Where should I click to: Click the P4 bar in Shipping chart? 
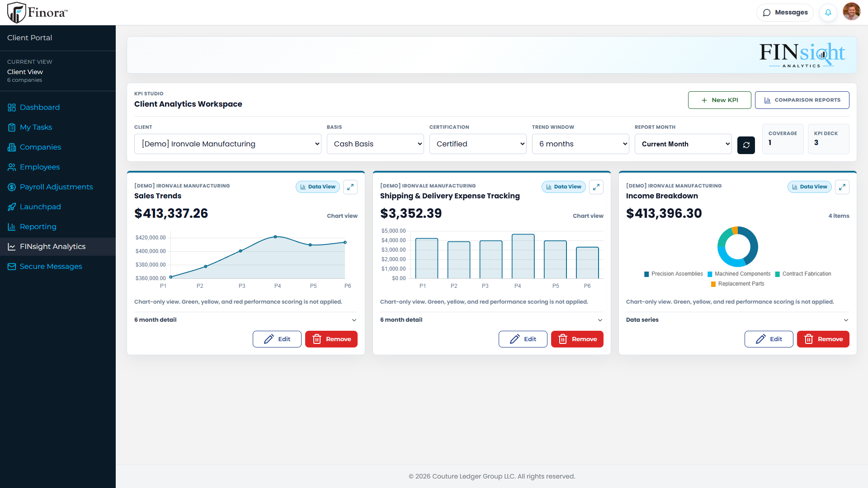[x=523, y=256]
